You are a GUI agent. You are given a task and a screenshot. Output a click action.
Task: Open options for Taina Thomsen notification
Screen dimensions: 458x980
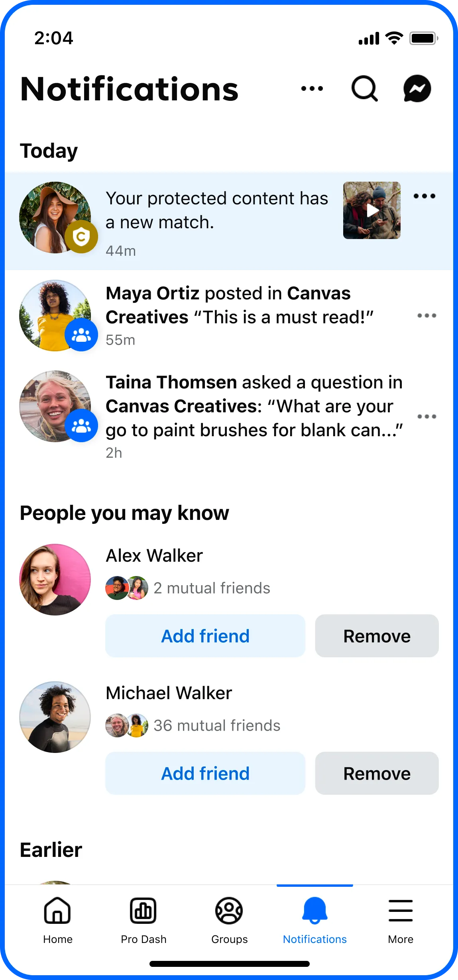[x=427, y=417]
